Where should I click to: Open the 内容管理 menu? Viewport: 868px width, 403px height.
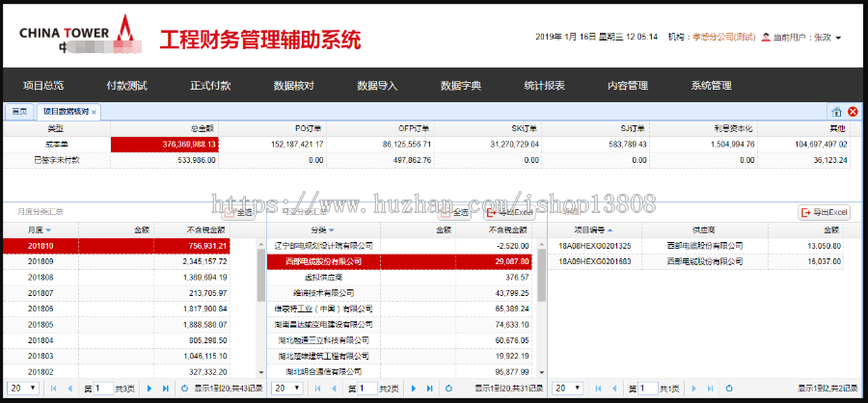tap(628, 86)
